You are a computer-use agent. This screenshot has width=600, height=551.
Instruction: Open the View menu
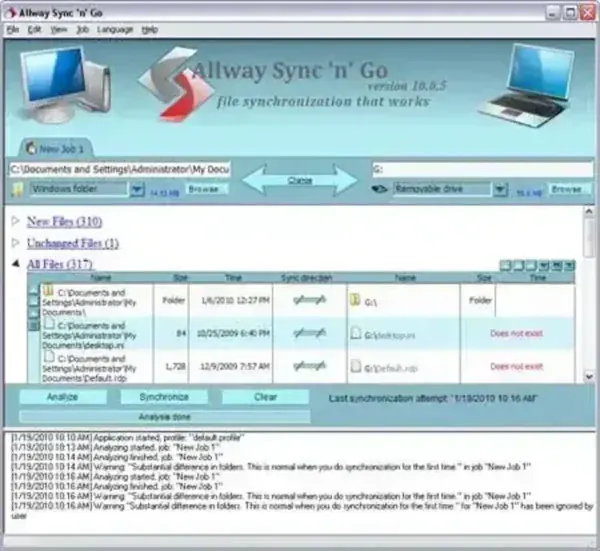tap(59, 29)
